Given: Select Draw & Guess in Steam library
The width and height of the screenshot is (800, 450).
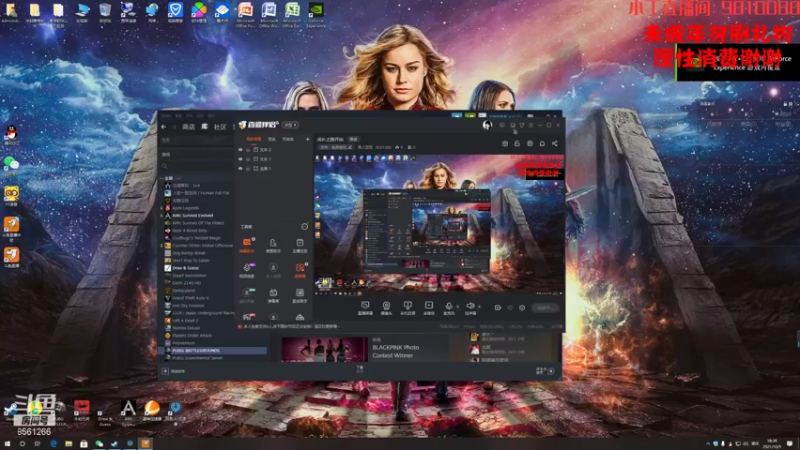Looking at the screenshot, I should [x=185, y=268].
